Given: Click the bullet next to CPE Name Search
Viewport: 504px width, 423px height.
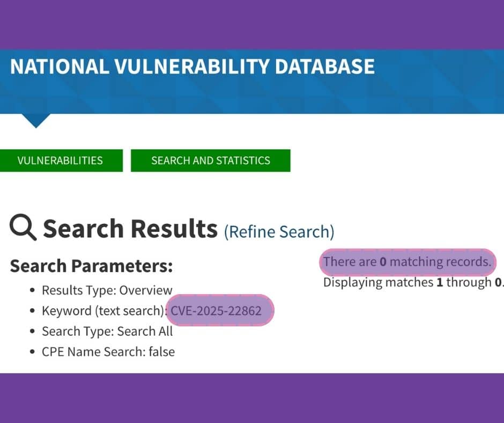Looking at the screenshot, I should click(32, 351).
